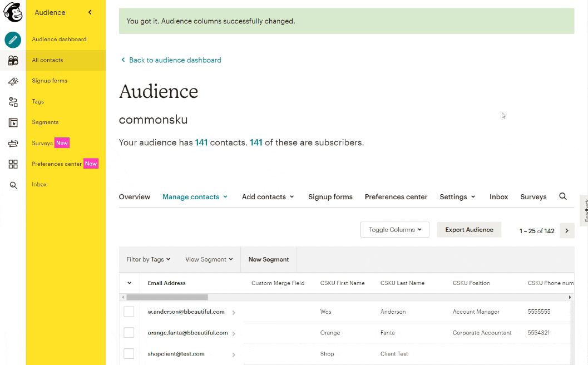Open the Settings menu in the audience navigation
Image resolution: width=588 pixels, height=365 pixels.
point(457,196)
